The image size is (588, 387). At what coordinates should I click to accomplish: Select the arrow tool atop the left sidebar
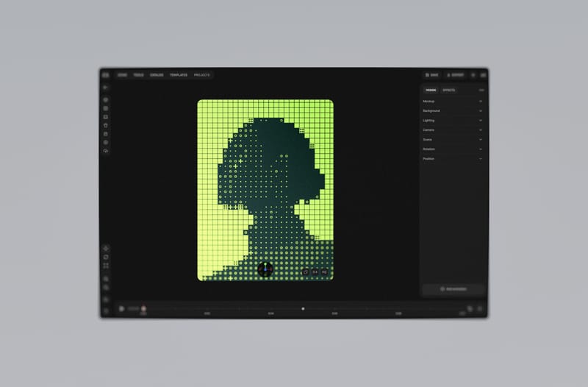(106, 88)
